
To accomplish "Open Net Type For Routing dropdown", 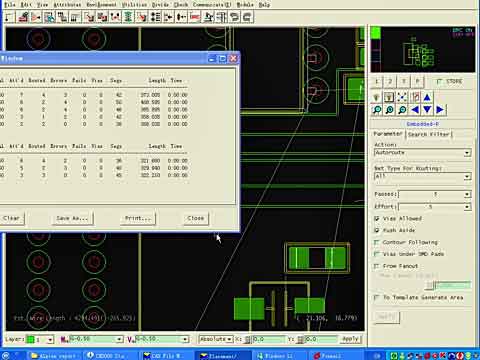I will (467, 177).
